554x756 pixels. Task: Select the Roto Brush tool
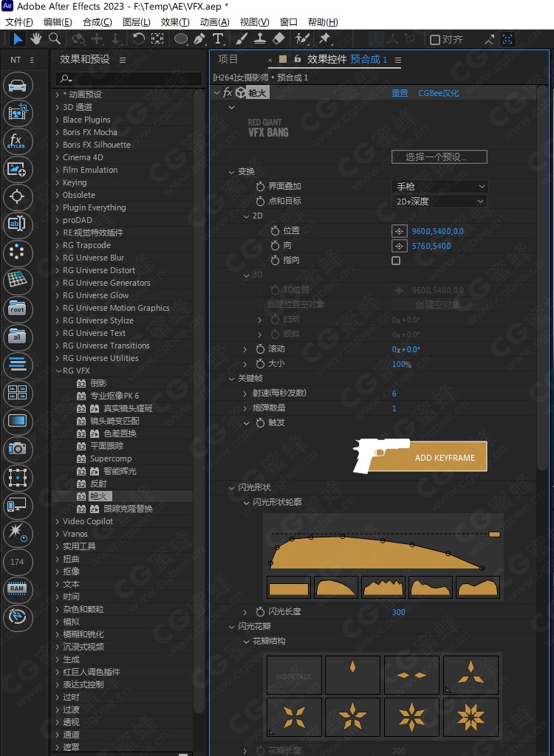[302, 39]
